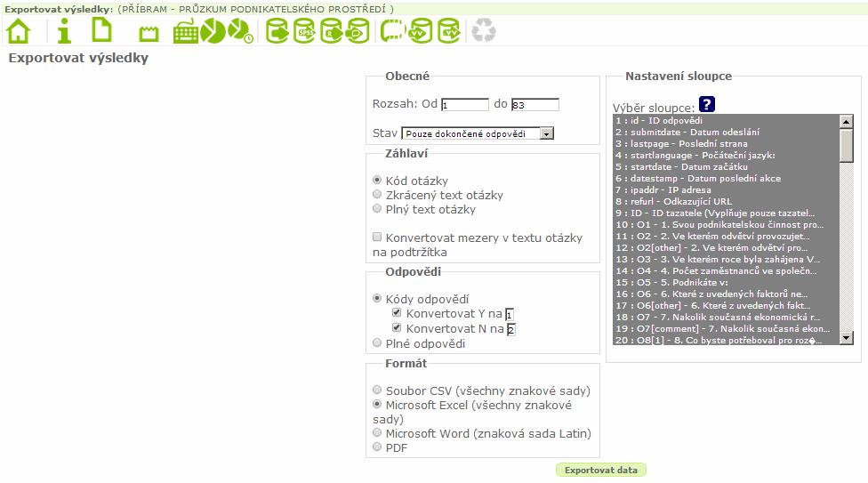This screenshot has height=483, width=868.
Task: Select Soubor CSV export format
Action: pos(377,390)
